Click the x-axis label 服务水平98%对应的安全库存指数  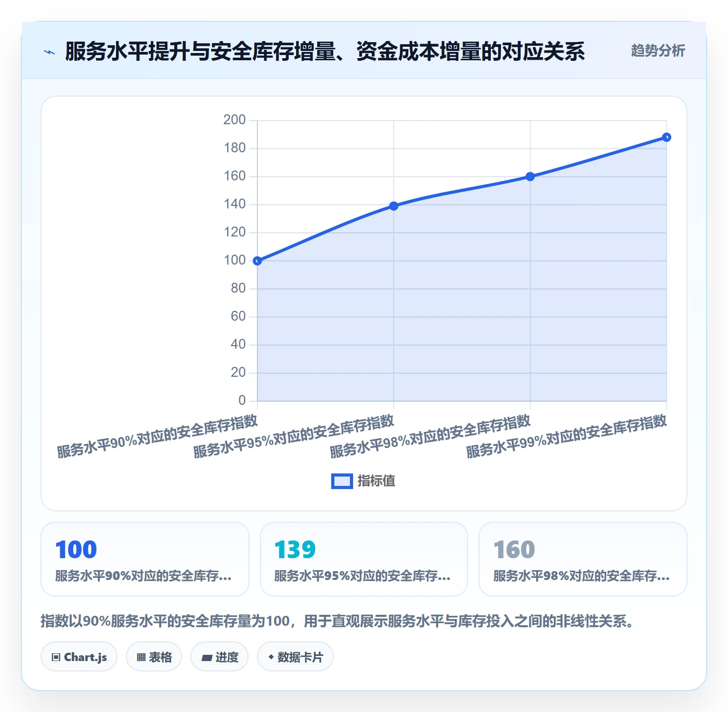click(430, 437)
